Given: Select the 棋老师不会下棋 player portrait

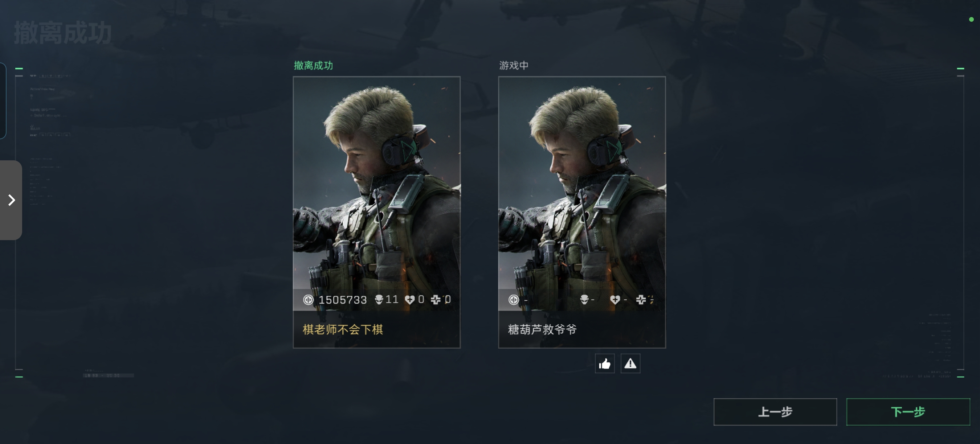Looking at the screenshot, I should (377, 194).
